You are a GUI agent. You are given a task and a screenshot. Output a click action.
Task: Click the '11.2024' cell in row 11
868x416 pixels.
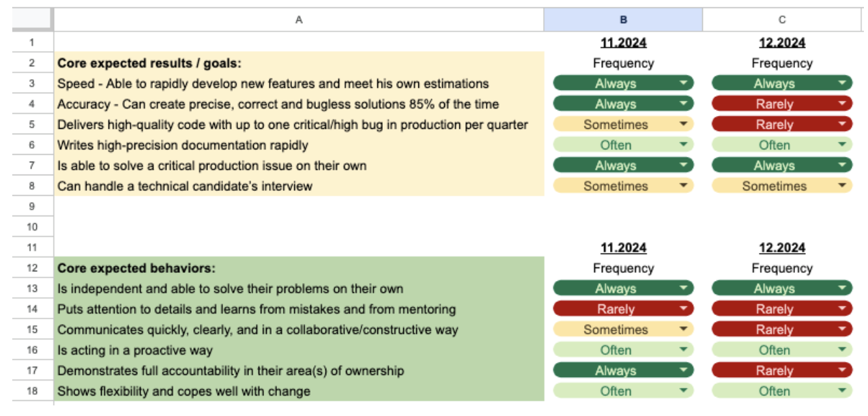(623, 248)
